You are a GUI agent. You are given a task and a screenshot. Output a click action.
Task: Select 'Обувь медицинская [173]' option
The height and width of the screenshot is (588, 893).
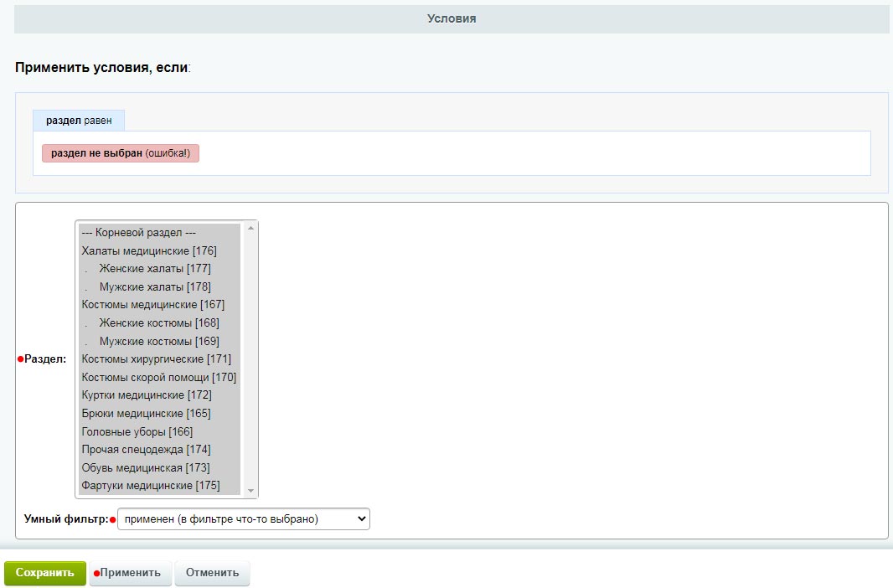pyautogui.click(x=146, y=468)
